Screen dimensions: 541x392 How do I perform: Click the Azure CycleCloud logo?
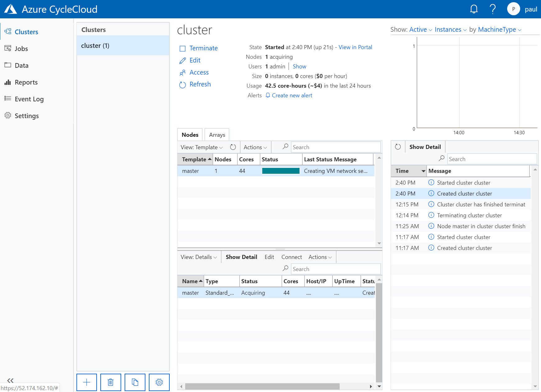click(11, 9)
